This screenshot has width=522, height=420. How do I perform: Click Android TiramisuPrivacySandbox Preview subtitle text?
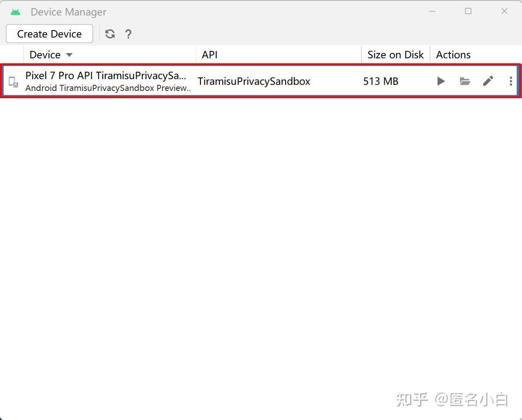108,88
